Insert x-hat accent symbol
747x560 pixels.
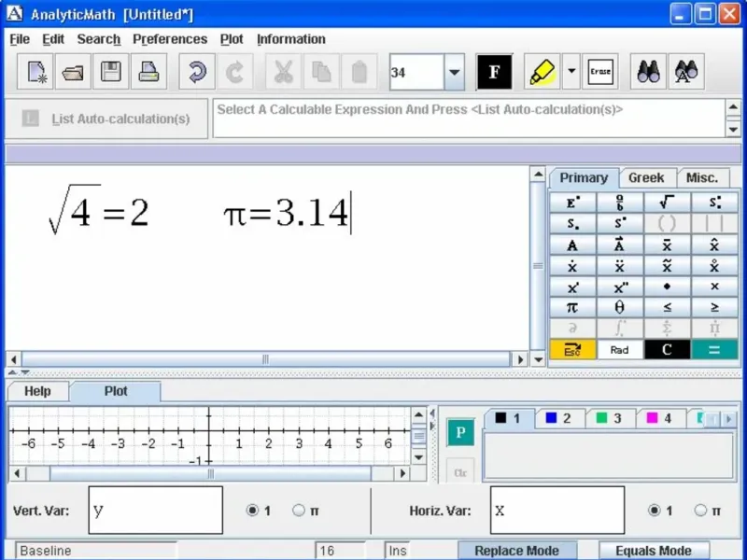point(713,245)
